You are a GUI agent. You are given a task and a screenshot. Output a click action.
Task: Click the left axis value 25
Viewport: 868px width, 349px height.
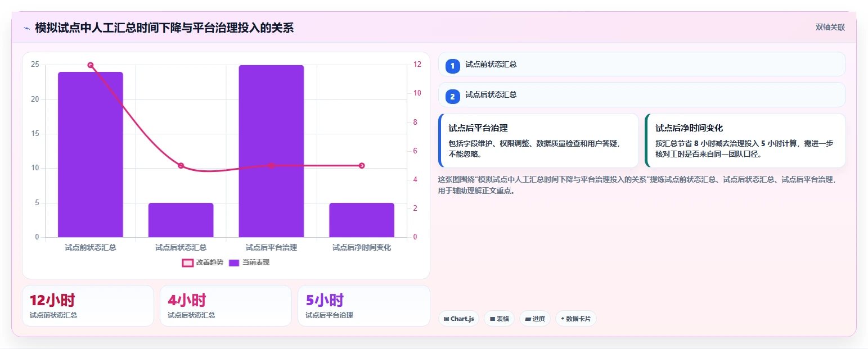(35, 65)
